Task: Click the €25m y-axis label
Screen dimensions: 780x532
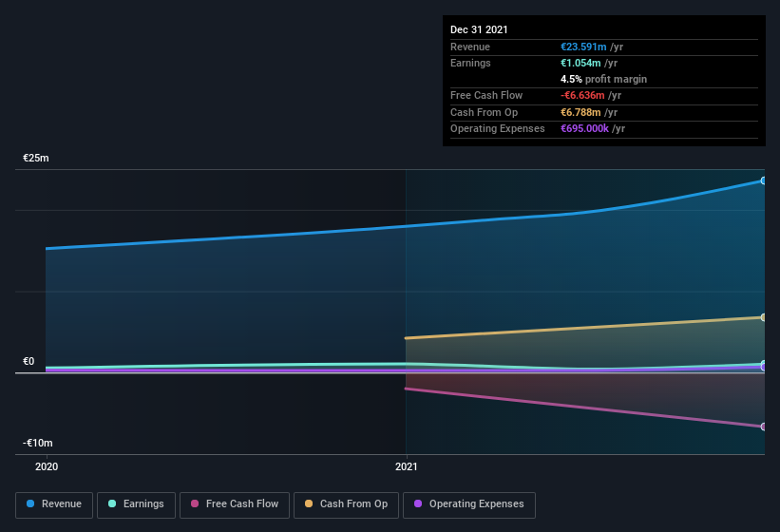Action: 36,158
